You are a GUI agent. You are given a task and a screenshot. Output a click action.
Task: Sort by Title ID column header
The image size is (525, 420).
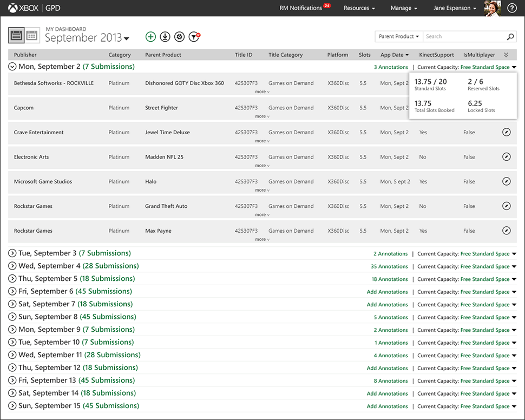[244, 55]
